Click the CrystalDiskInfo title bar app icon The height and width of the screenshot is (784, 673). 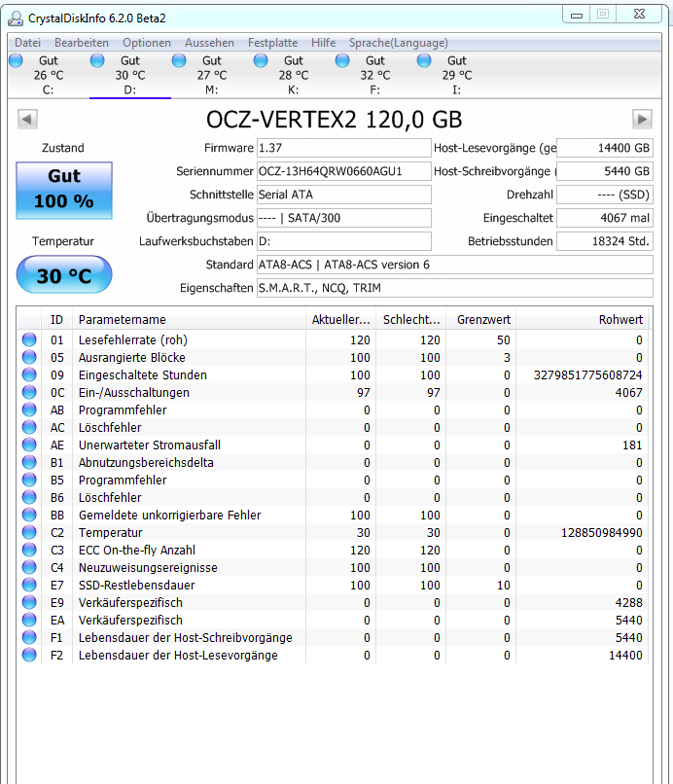click(16, 18)
